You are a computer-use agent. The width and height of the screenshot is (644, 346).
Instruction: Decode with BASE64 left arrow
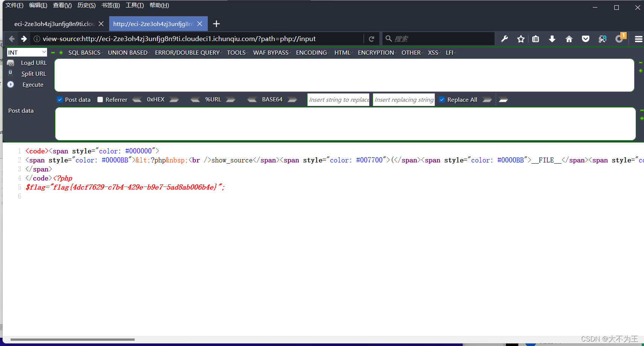252,100
